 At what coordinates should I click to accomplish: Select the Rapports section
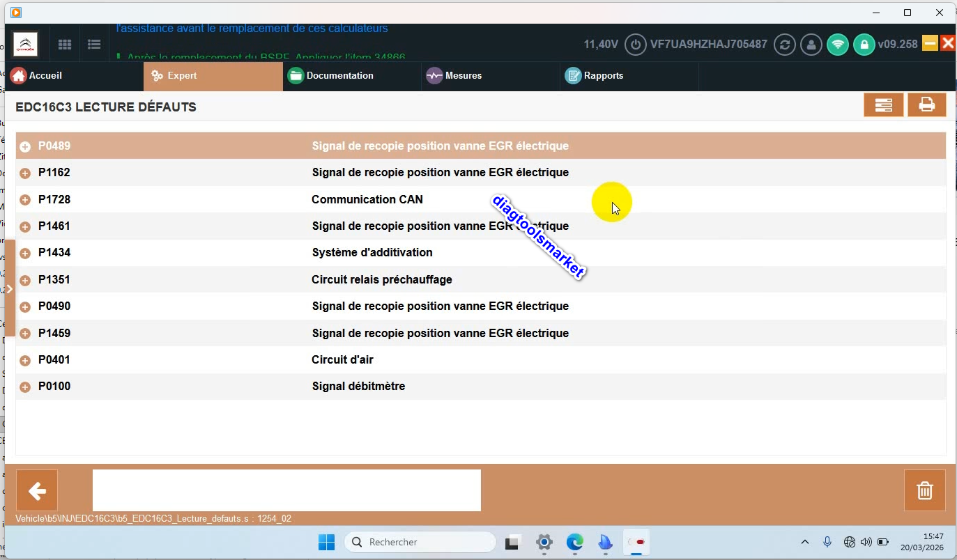[x=602, y=75]
